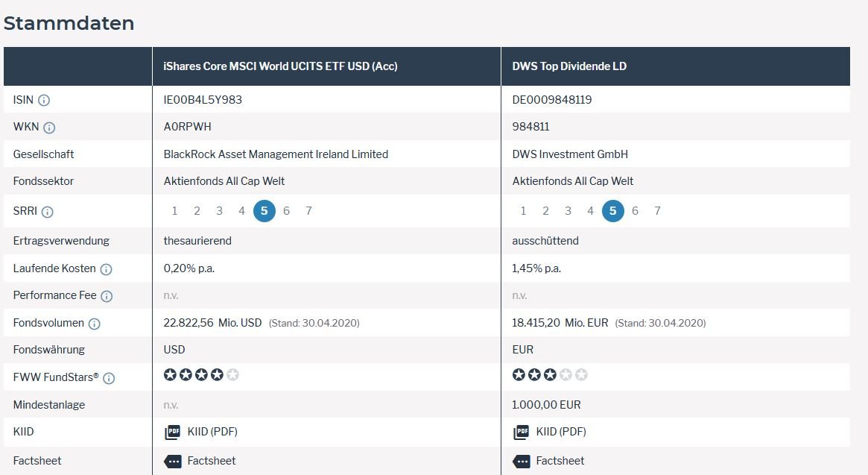The height and width of the screenshot is (475, 868).
Task: Click the iShares Factsheet tag icon
Action: [x=172, y=461]
